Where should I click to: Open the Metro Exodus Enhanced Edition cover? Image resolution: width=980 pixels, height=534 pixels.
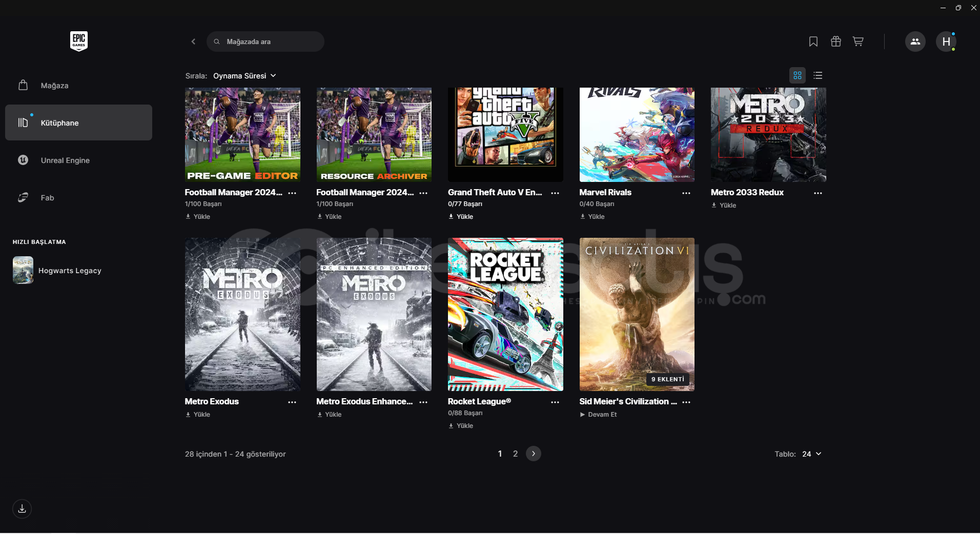pos(374,314)
